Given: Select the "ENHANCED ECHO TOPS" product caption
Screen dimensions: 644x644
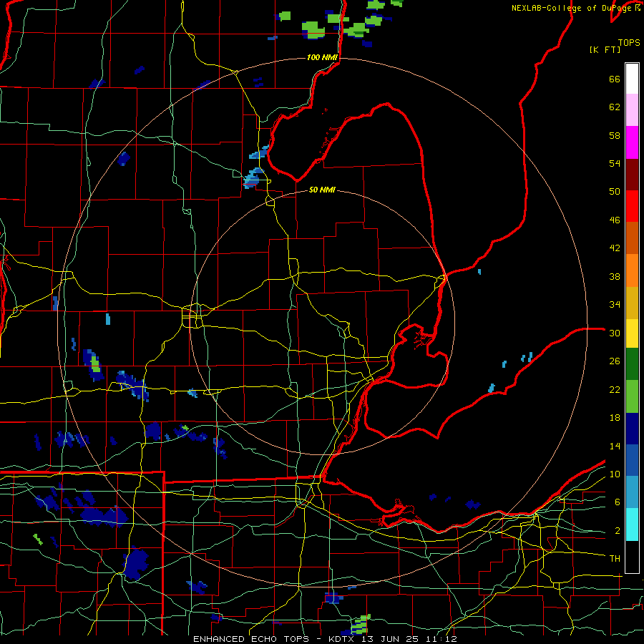Looking at the screenshot, I should 251,639.
